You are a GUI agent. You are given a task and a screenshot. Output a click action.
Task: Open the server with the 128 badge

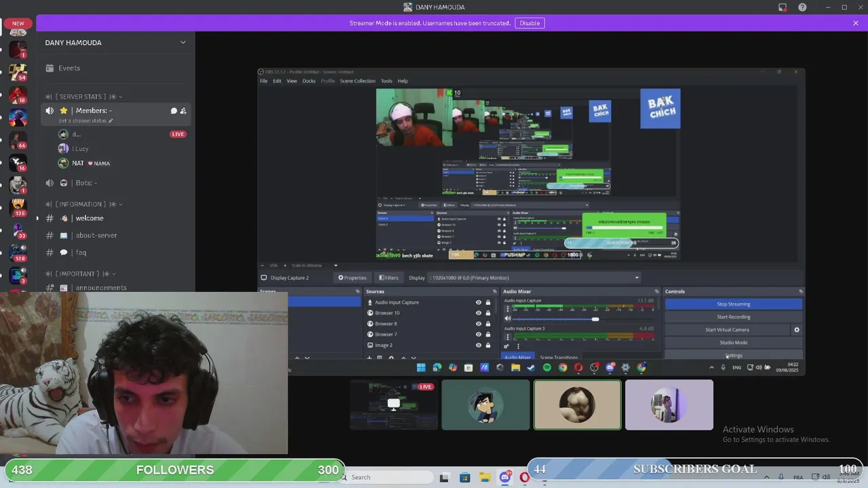(18, 252)
